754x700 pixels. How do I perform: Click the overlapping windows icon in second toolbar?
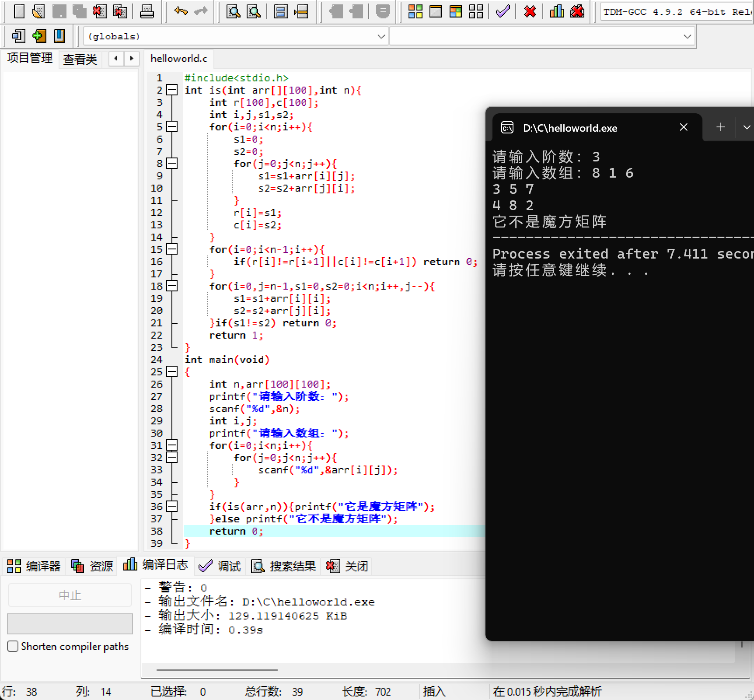point(18,36)
